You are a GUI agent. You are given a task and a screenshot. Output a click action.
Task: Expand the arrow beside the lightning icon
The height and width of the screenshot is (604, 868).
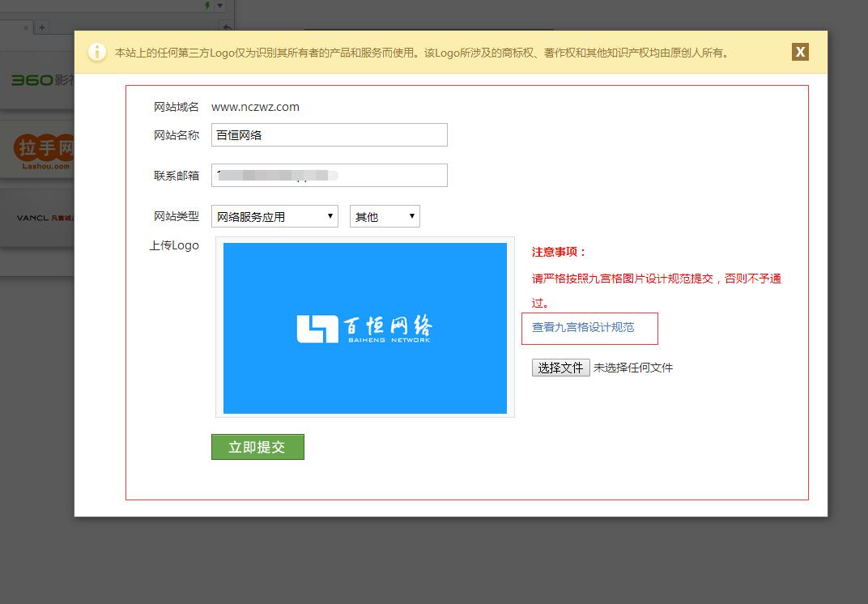point(219,6)
